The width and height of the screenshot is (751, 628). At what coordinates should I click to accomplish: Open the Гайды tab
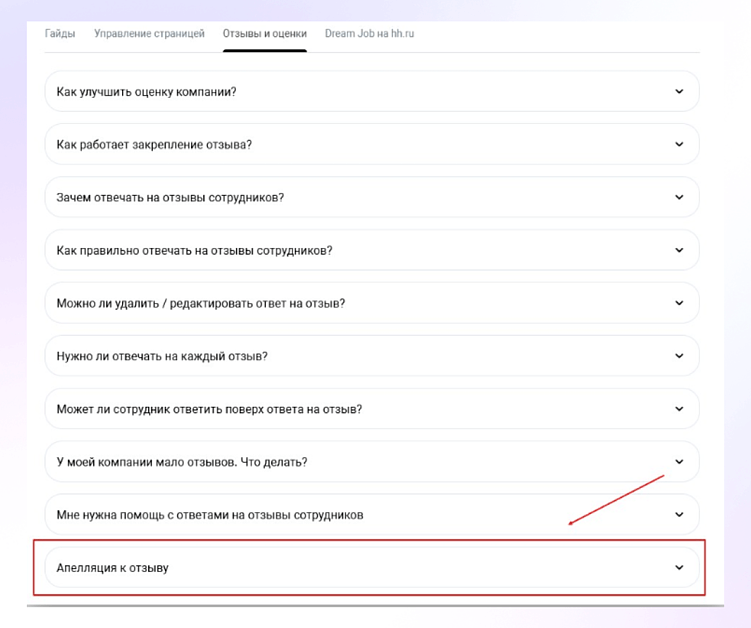(x=60, y=34)
